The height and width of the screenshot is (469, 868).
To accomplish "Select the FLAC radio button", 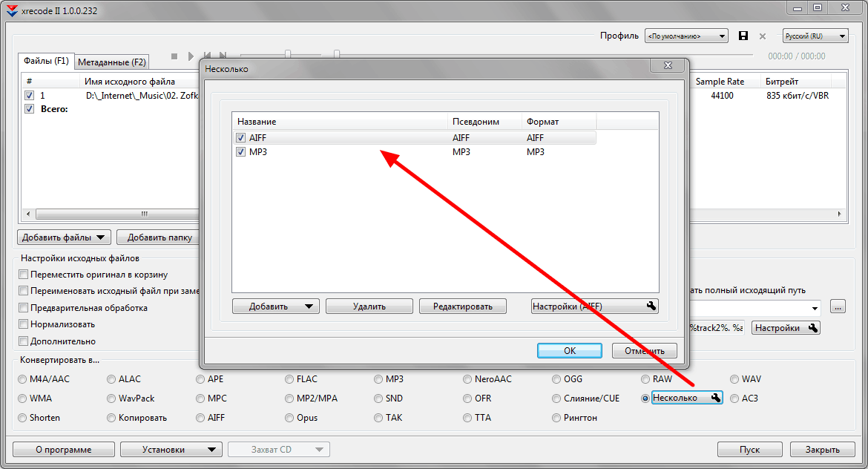I will tap(290, 379).
